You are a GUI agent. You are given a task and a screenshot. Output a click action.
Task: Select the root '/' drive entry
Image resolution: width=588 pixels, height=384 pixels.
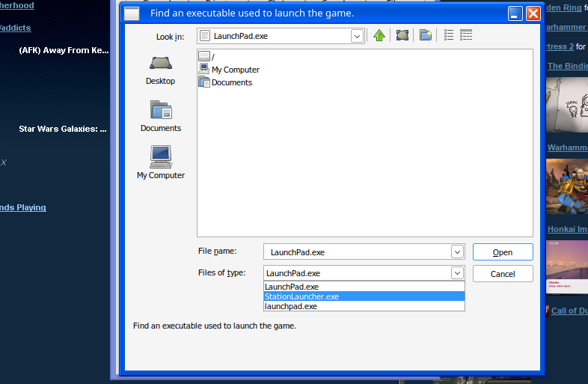pos(206,57)
